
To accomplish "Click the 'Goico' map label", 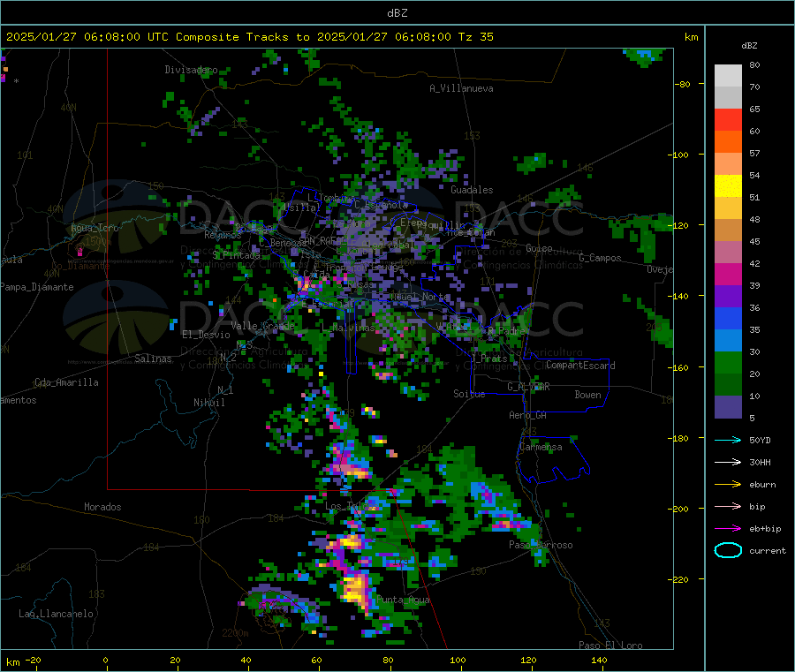I will [x=539, y=248].
